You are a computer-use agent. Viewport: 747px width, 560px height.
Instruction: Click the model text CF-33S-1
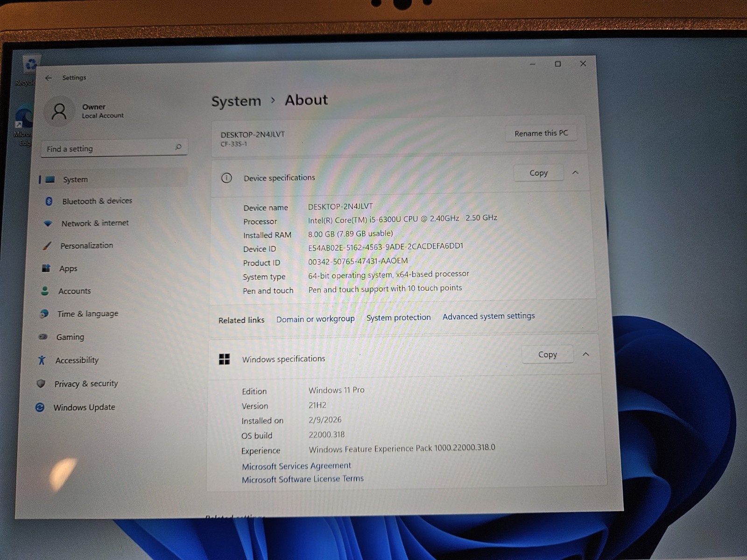point(234,144)
